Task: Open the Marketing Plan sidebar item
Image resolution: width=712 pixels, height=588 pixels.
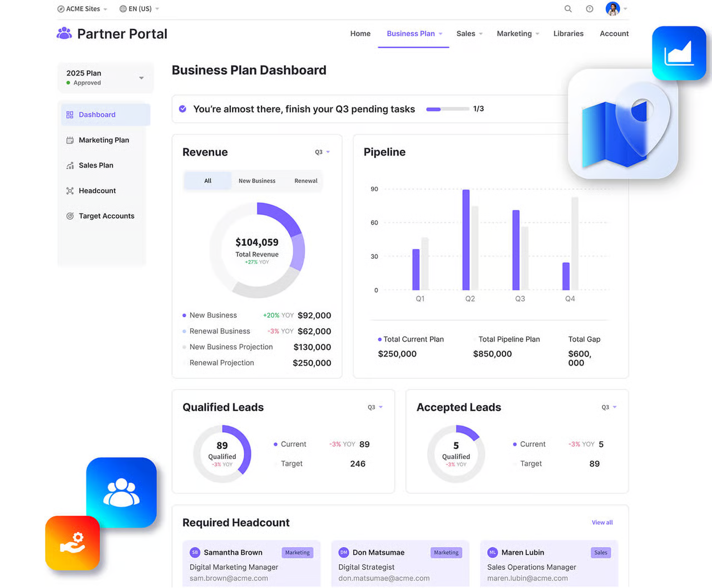Action: 103,140
